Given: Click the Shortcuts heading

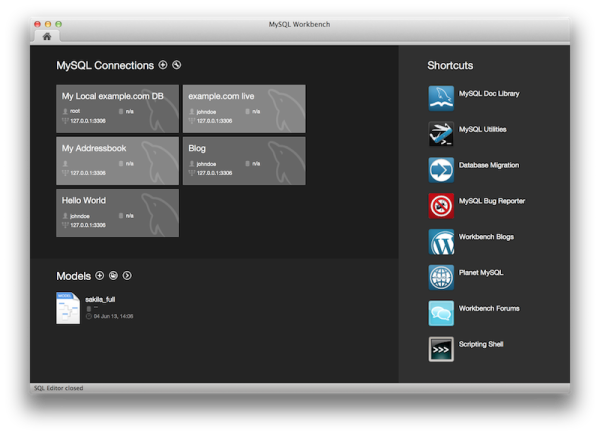Looking at the screenshot, I should tap(450, 65).
